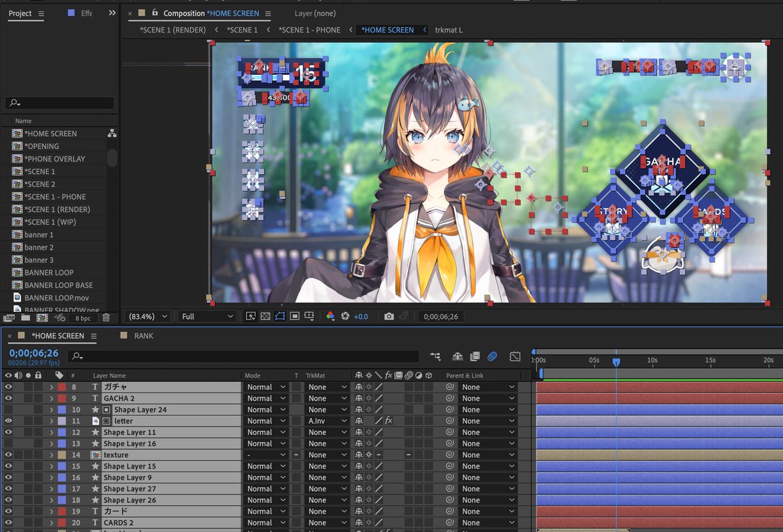Expand the Shape Layer 24 layer properties

click(52, 409)
